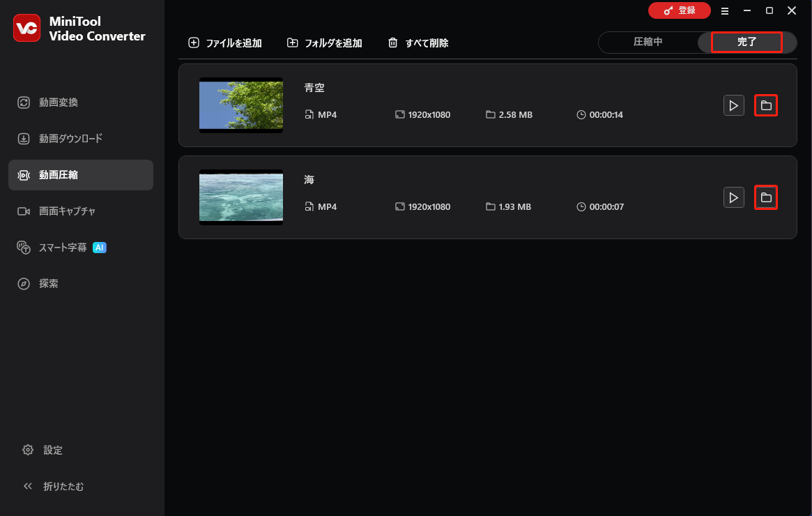Click the 海 video thumbnail
812x516 pixels.
pyautogui.click(x=240, y=197)
